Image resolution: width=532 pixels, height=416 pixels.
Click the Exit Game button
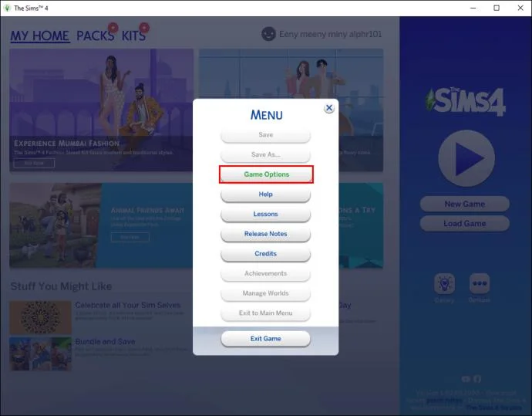coord(266,339)
